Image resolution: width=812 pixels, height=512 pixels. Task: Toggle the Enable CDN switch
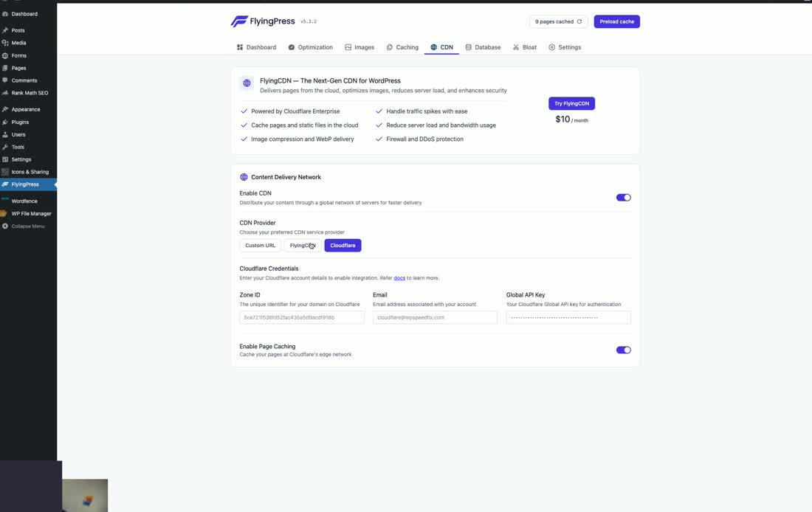click(624, 197)
